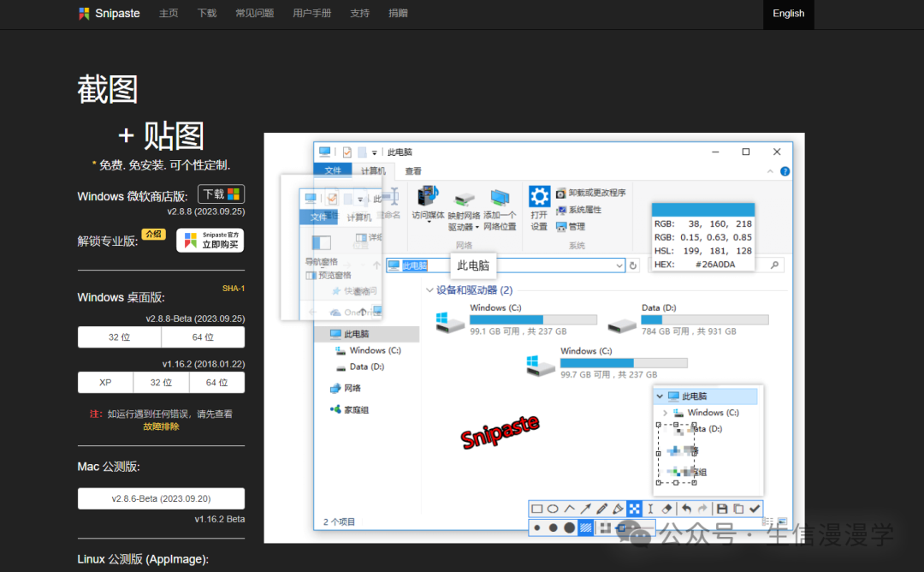Image resolution: width=924 pixels, height=572 pixels.
Task: Expand Windows (C:) node in pasted tree
Action: pyautogui.click(x=665, y=413)
